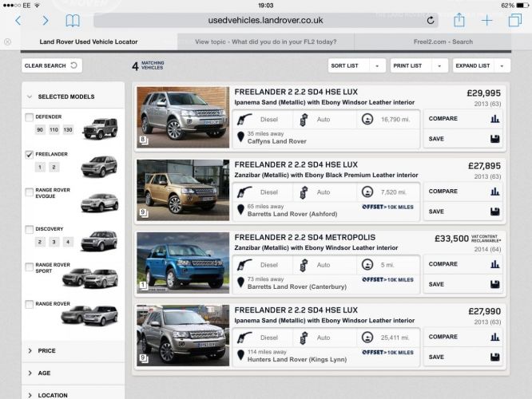The height and width of the screenshot is (399, 532).
Task: Toggle Discovery 3 variant button
Action: click(x=54, y=242)
